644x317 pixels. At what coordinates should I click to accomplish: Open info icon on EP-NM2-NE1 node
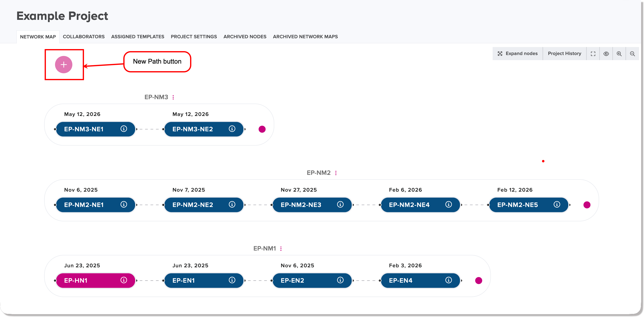124,205
